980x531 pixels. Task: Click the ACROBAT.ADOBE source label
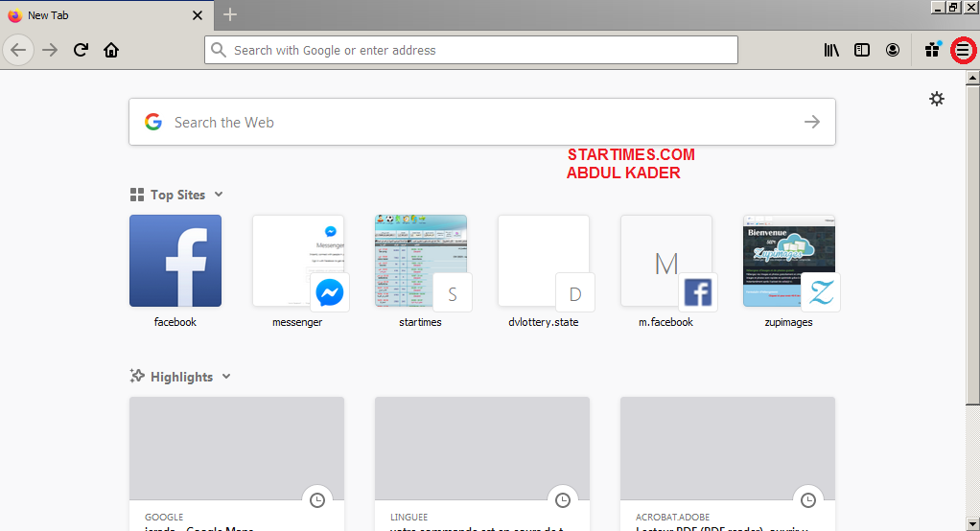point(672,518)
